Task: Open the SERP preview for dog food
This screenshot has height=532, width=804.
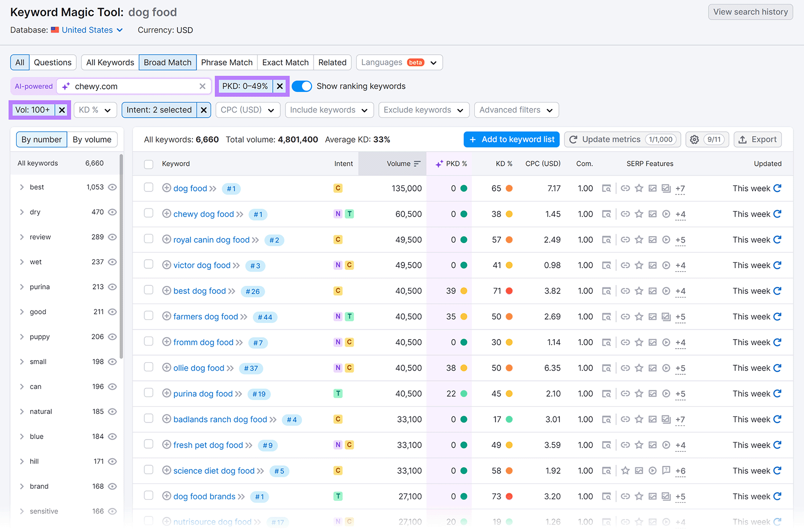Action: [607, 188]
